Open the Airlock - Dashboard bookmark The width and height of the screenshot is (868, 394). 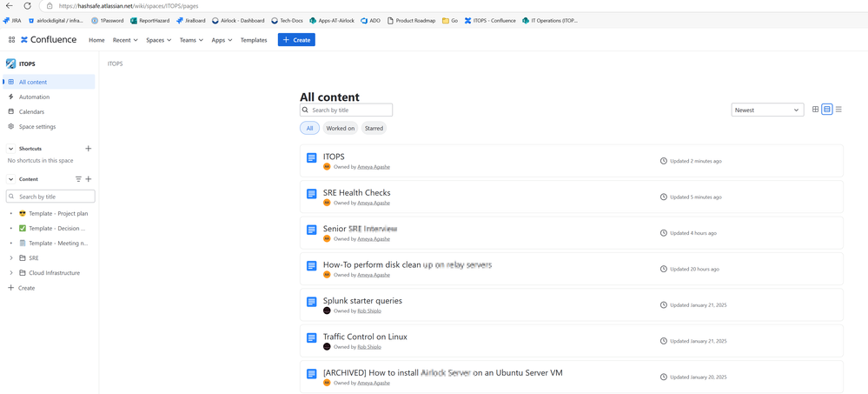(238, 21)
